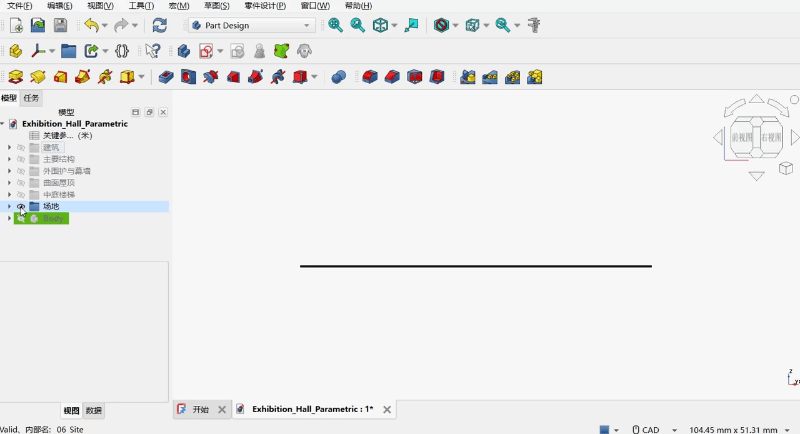Select the MultiTransform tool
The image size is (800, 434).
[535, 77]
